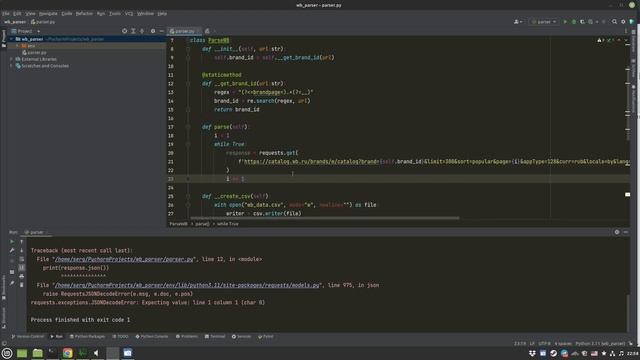Click Run with Coverage icon
The image size is (640, 360).
[x=582, y=22]
